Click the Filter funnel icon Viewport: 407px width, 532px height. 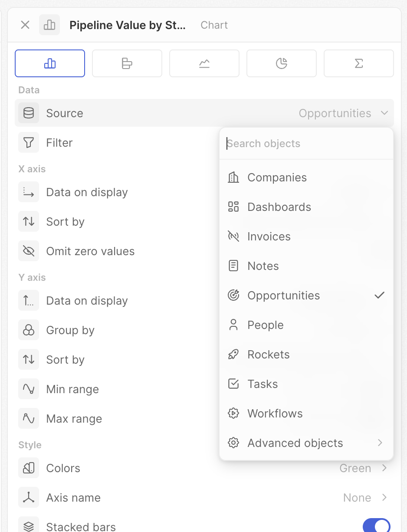[29, 143]
